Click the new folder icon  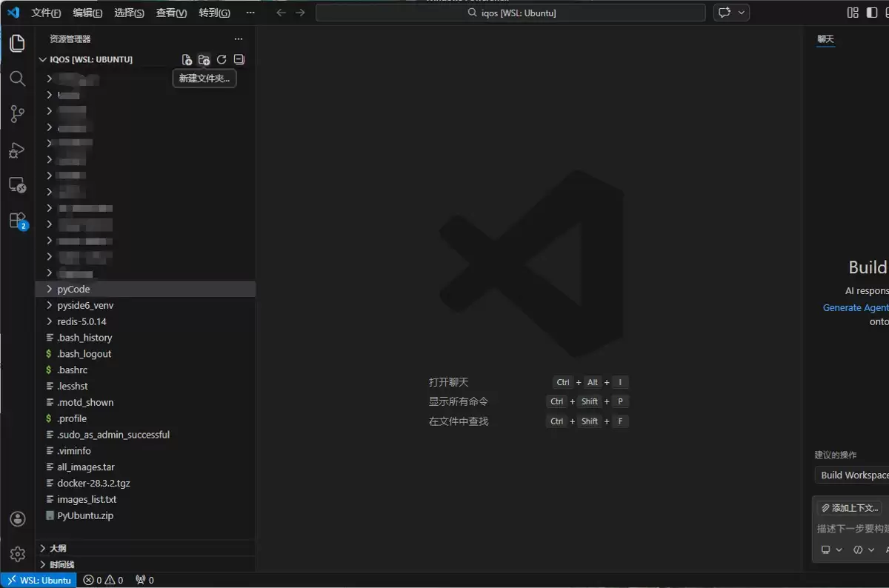[204, 59]
